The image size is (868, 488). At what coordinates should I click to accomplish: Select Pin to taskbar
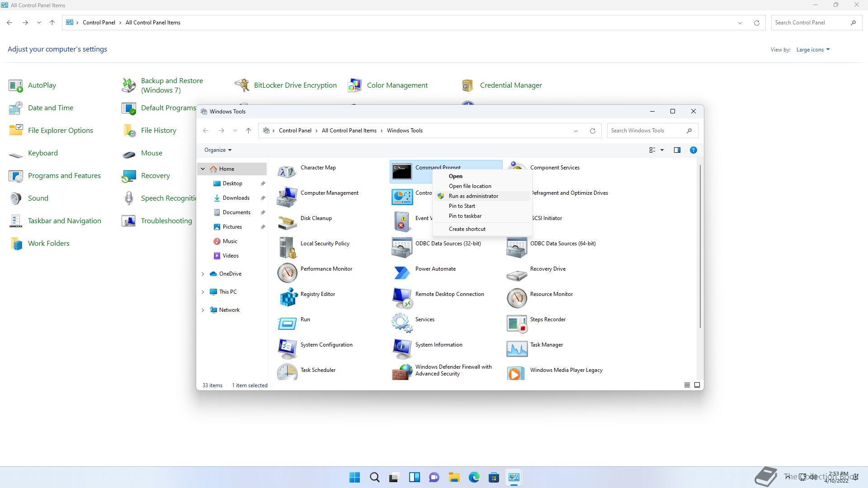(x=482, y=216)
